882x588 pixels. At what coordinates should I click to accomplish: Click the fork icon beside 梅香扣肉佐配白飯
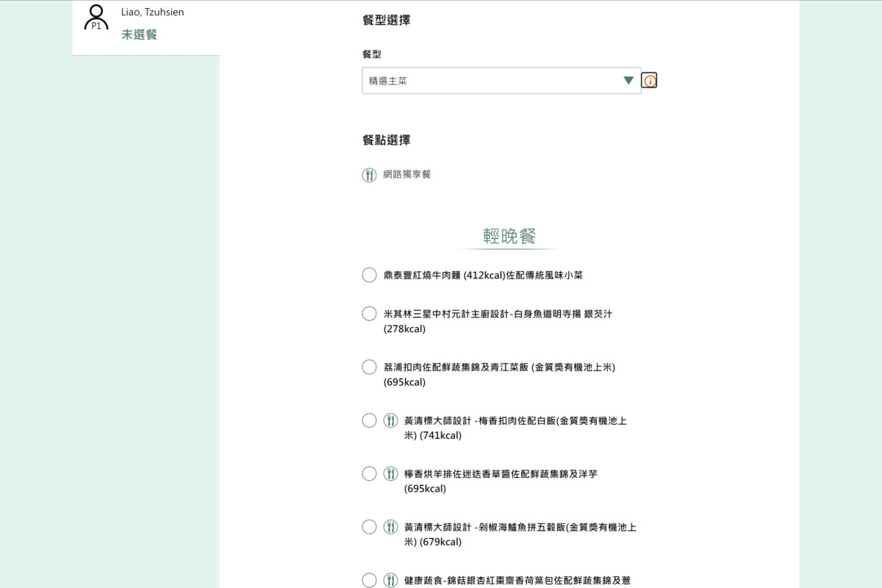[x=390, y=421]
